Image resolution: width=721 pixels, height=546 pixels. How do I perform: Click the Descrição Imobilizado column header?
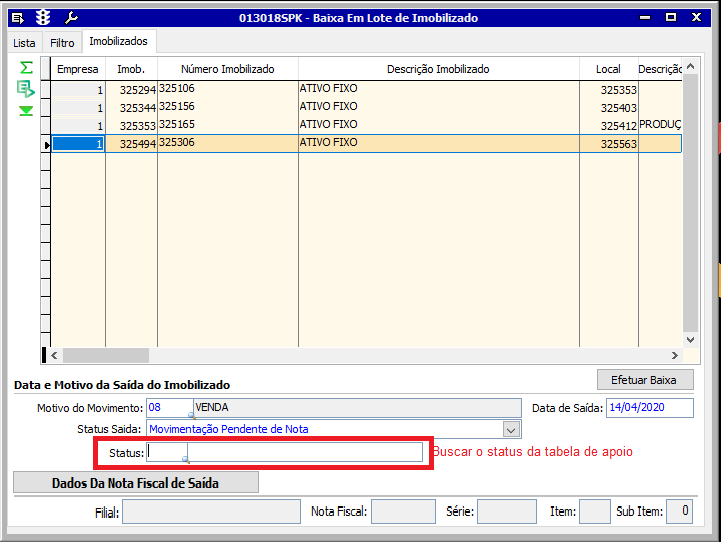438,69
